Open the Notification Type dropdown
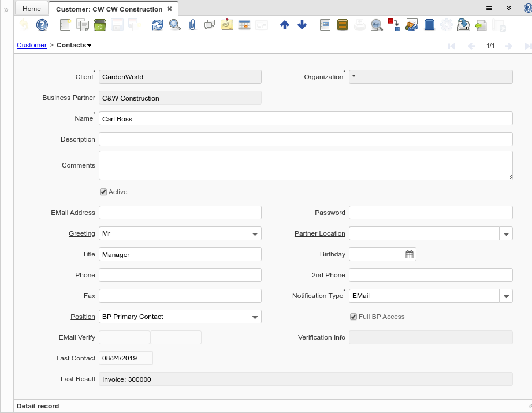Image resolution: width=532 pixels, height=413 pixels. [506, 296]
